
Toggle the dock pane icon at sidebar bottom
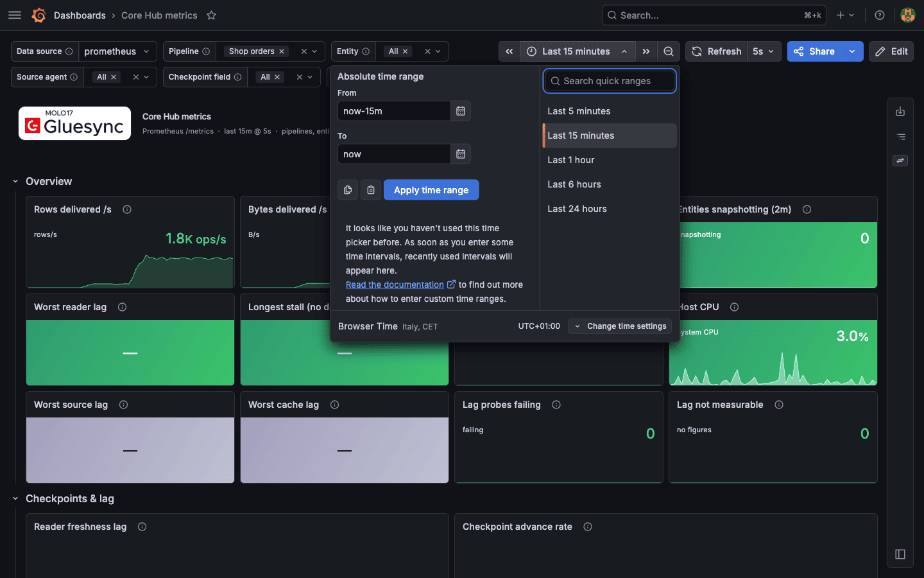point(900,554)
